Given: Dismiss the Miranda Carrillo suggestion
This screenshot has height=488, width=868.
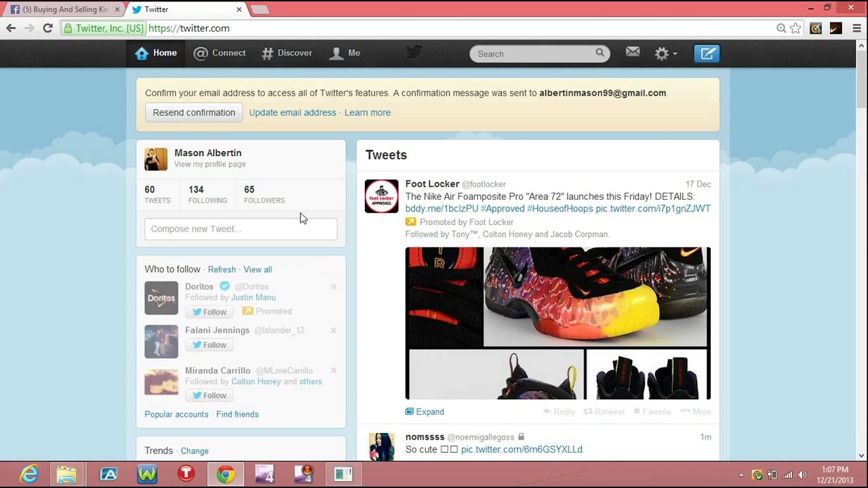Looking at the screenshot, I should coord(334,371).
